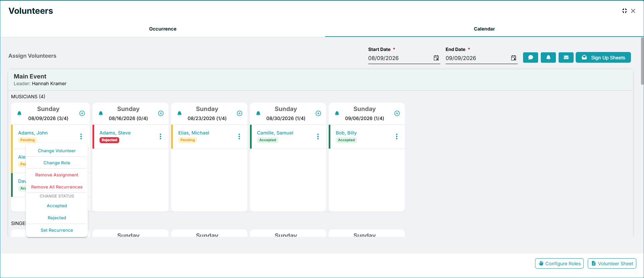This screenshot has height=278, width=644.
Task: Choose Remove Assignment menu option
Action: [57, 175]
